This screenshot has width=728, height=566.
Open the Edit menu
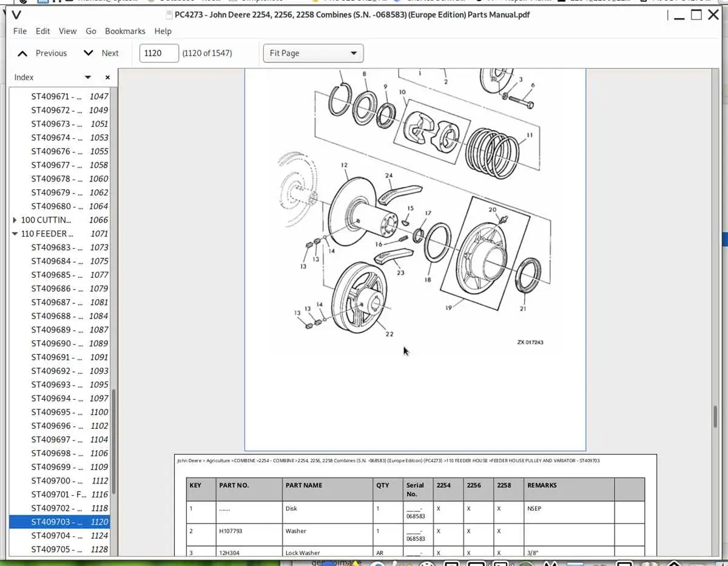43,31
